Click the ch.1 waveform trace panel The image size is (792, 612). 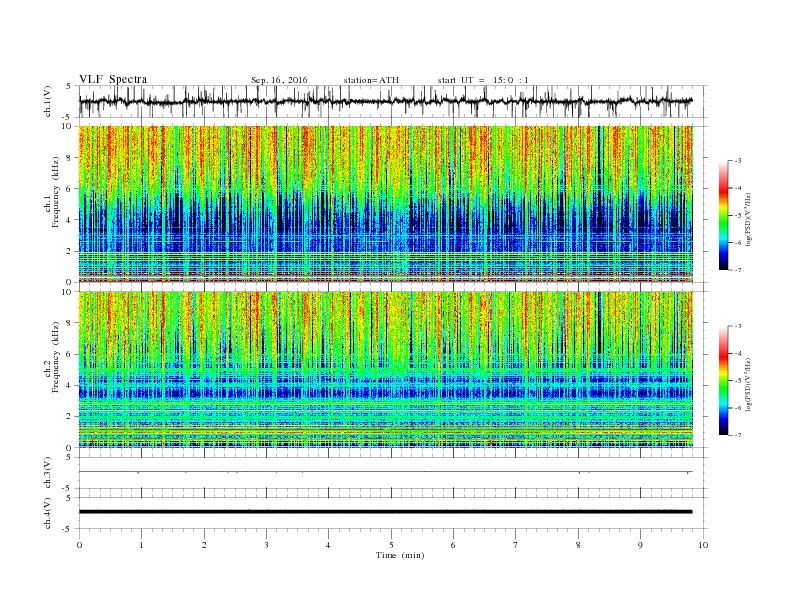click(x=393, y=101)
